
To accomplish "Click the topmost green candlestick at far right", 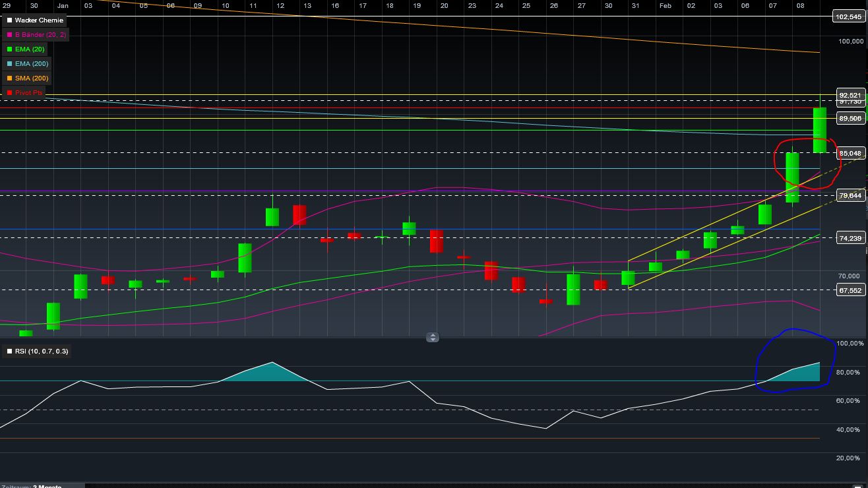I will point(819,129).
